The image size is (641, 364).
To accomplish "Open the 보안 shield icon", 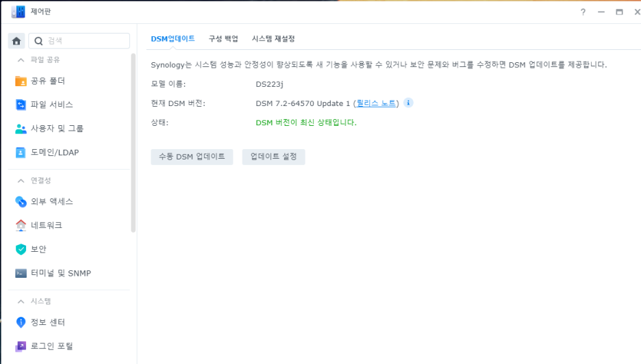I will (21, 249).
